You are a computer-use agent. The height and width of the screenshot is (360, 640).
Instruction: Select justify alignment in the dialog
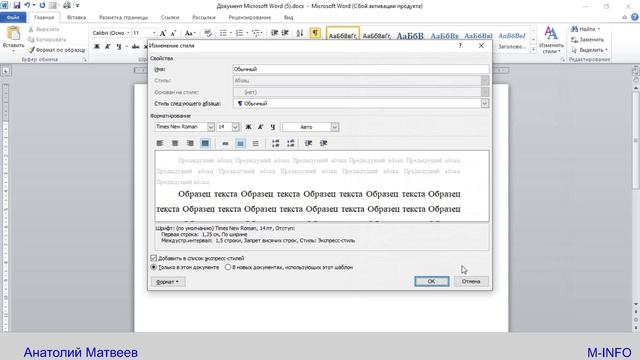(x=205, y=143)
